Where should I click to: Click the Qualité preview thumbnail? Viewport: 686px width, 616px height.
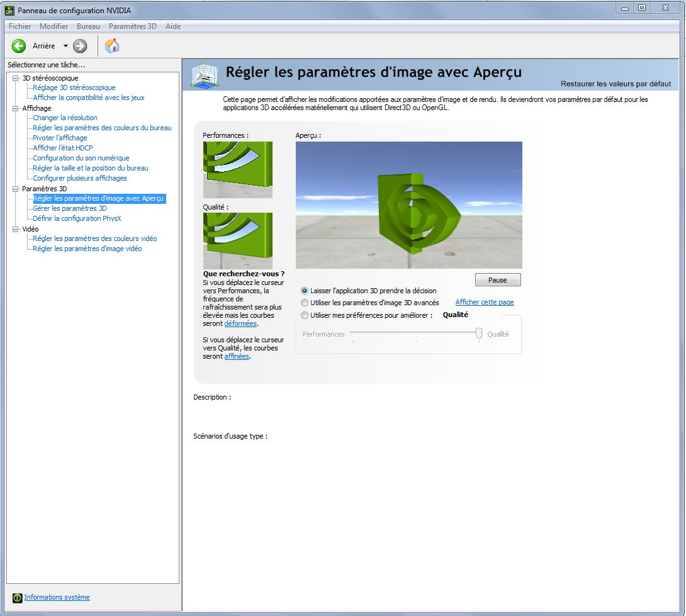click(237, 241)
